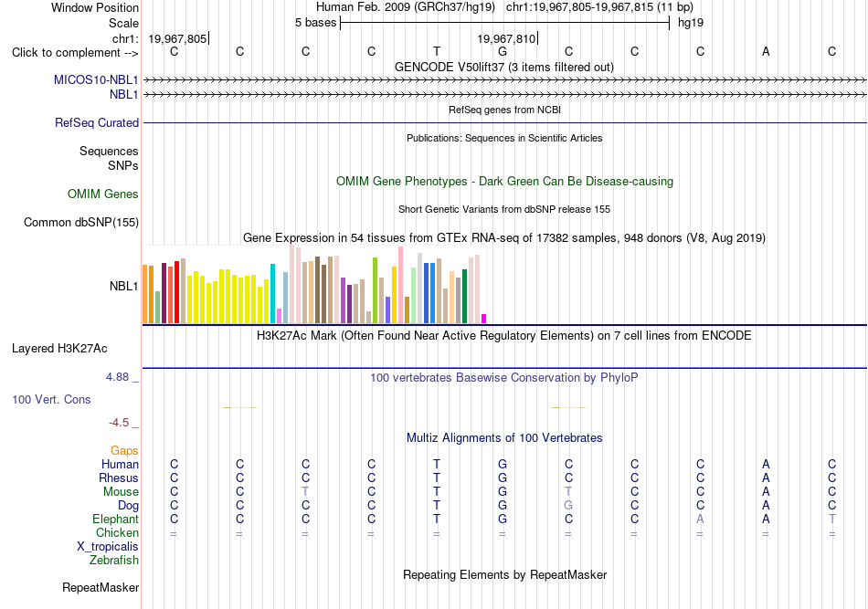This screenshot has width=868, height=609.
Task: Click the 100 Vert. Cons label
Action: pos(51,399)
